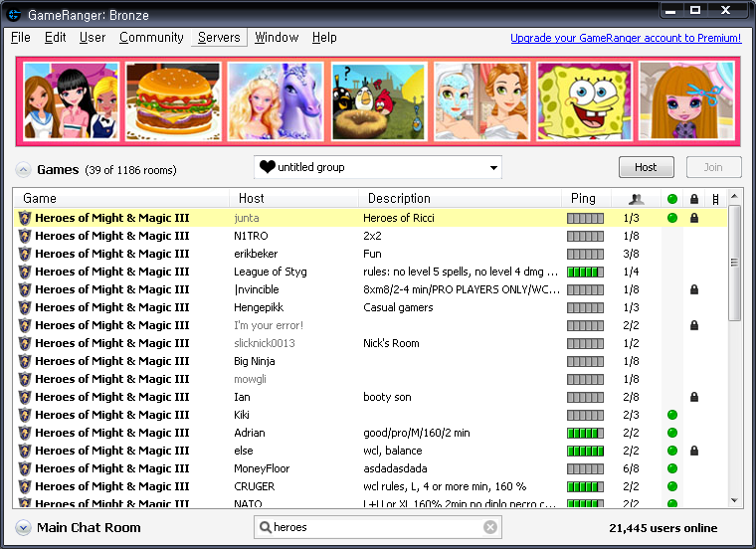
Task: Click the game shield icon in N1TRO's row
Action: coord(25,236)
